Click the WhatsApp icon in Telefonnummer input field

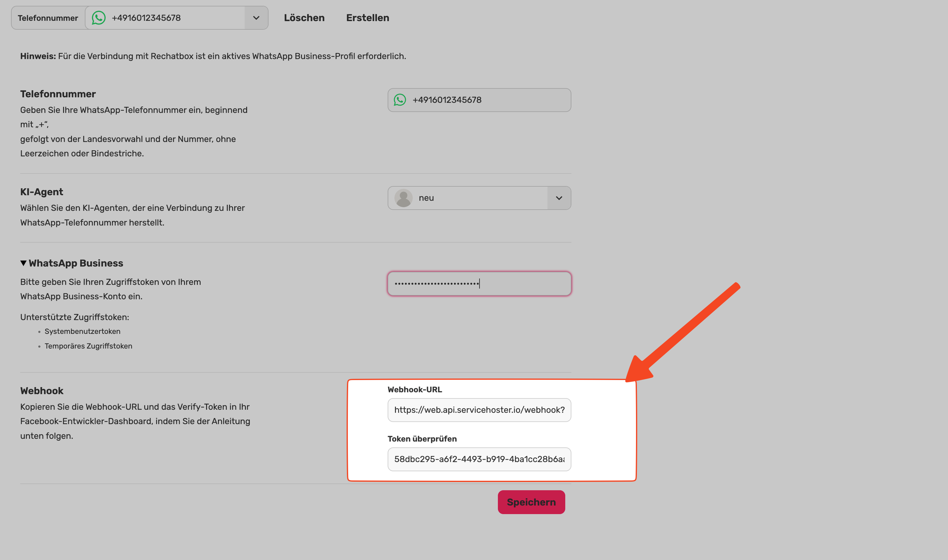click(x=400, y=100)
